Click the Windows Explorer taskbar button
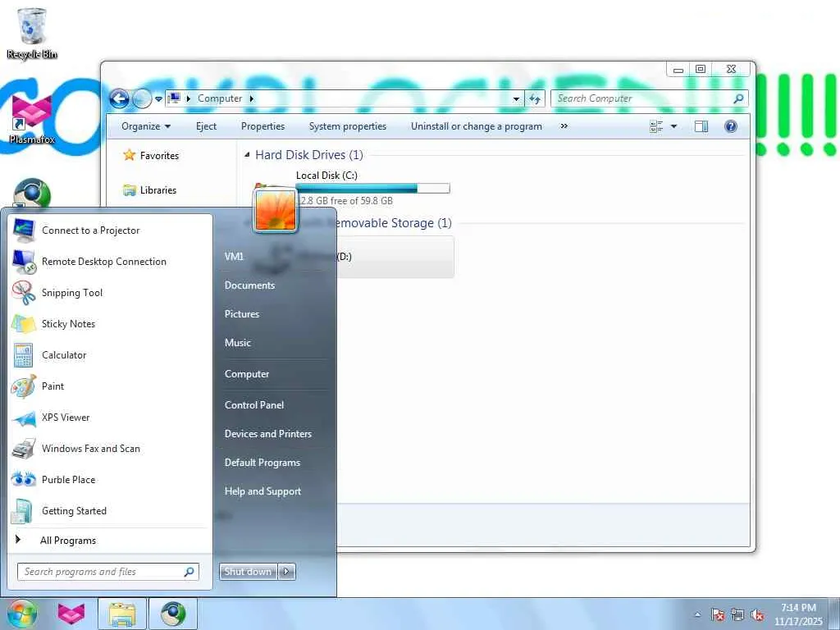 pyautogui.click(x=121, y=614)
